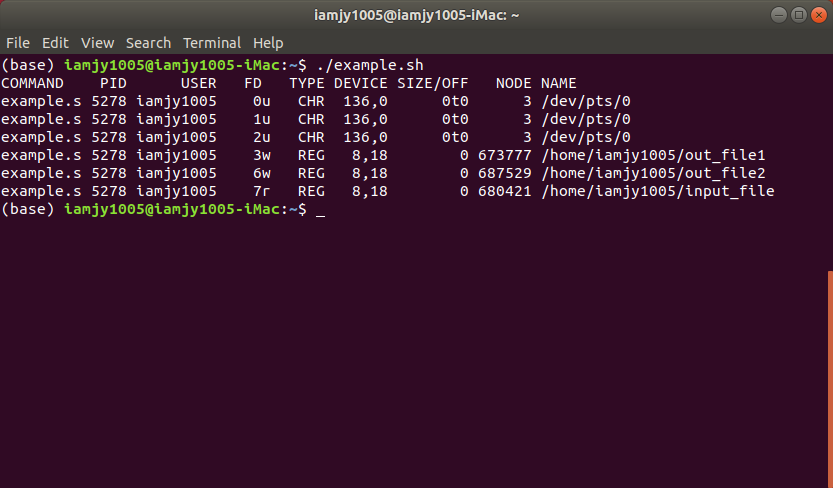Click the node value 680421

point(505,192)
